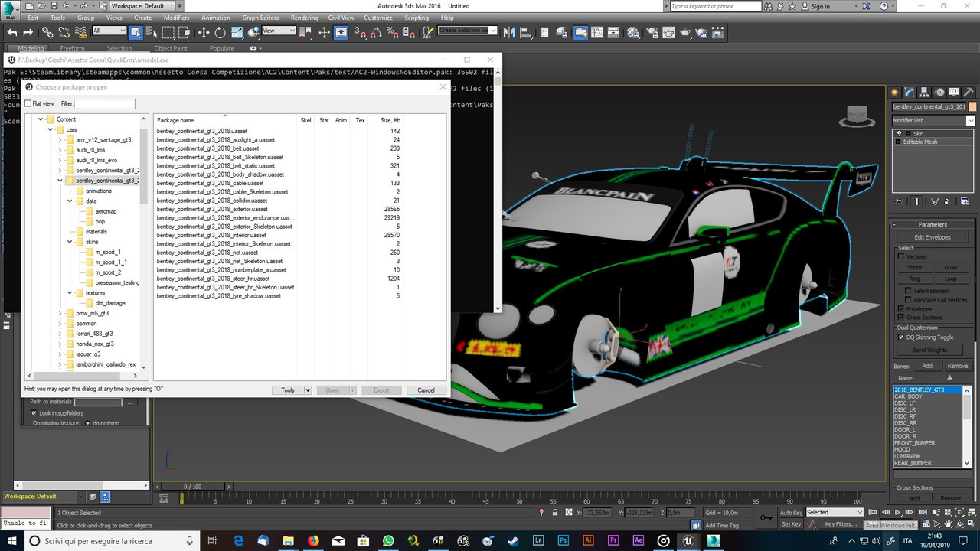
Task: Click Configure Modifier Sets icon
Action: [965, 201]
